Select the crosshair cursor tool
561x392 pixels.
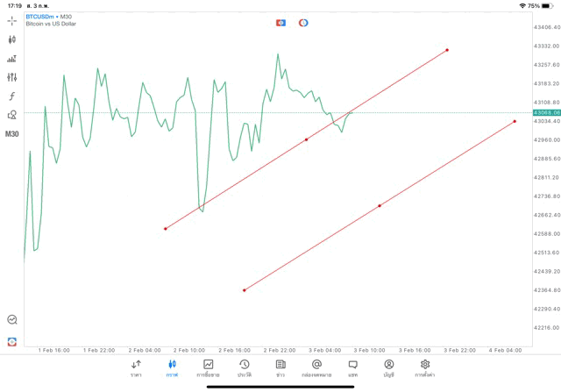[x=12, y=19]
